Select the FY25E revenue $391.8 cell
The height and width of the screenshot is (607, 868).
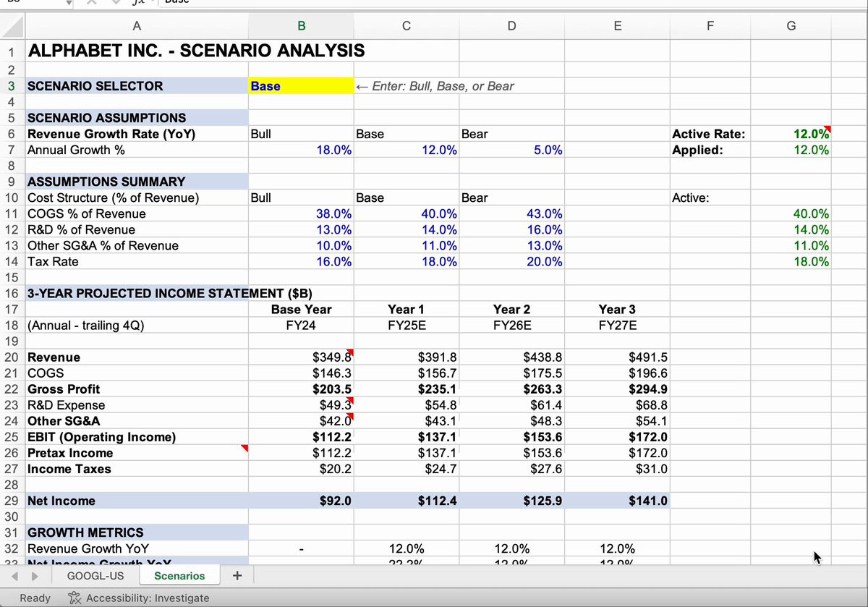pyautogui.click(x=407, y=357)
